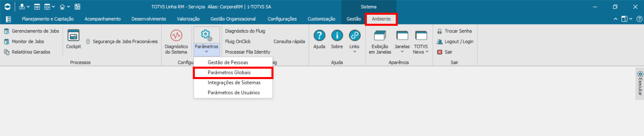Choose Parâmetros de Usuários menu entry
The image size is (644, 136).
(x=233, y=92)
